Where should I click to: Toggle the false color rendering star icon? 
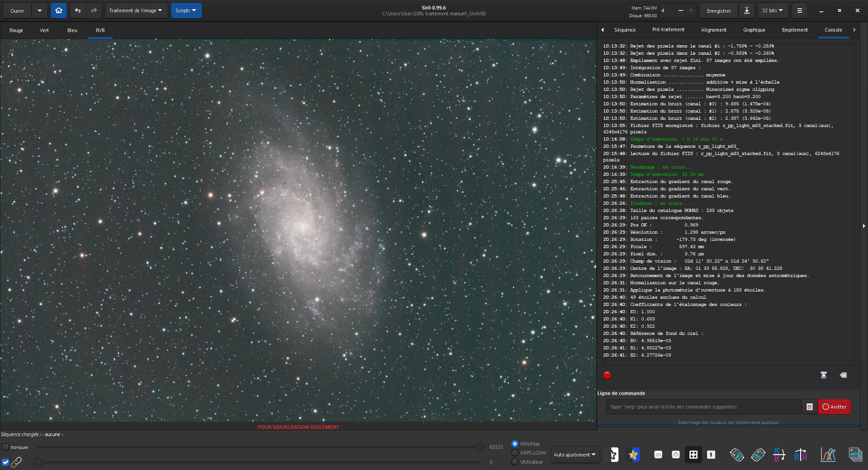pyautogui.click(x=633, y=455)
